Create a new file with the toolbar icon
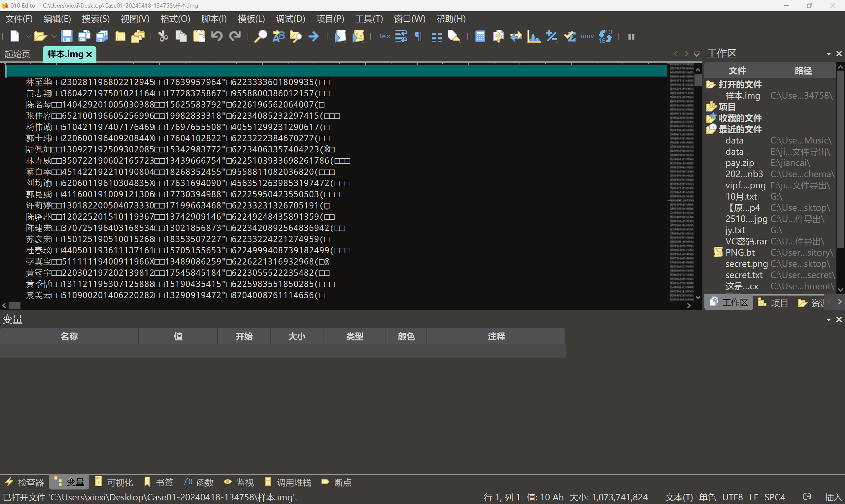 click(15, 36)
